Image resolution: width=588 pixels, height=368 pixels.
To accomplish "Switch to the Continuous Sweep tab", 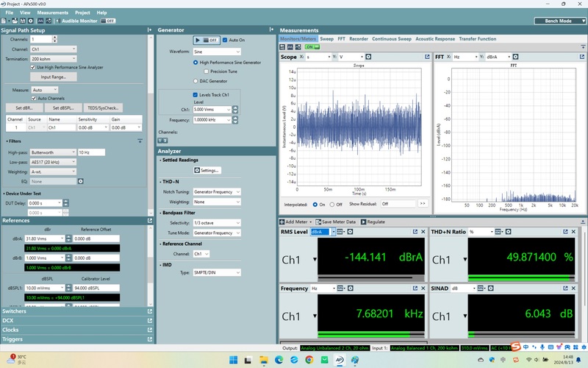I will 391,38.
